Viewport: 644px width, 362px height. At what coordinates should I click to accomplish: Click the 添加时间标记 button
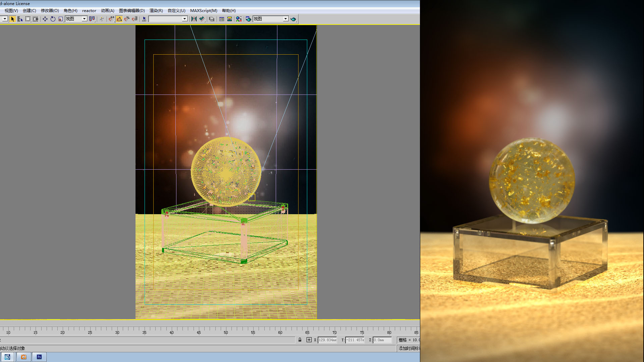(x=409, y=348)
